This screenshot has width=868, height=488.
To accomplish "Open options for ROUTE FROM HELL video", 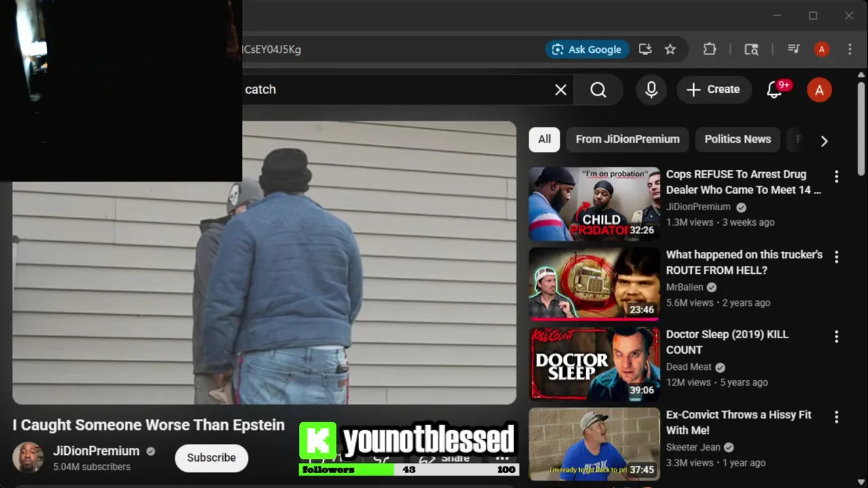I will coord(836,257).
